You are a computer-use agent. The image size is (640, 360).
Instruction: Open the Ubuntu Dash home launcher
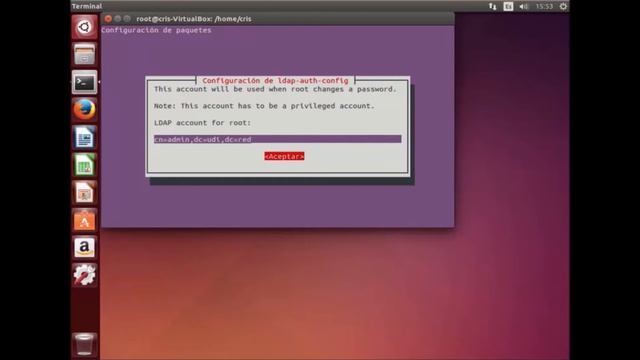coord(84,27)
